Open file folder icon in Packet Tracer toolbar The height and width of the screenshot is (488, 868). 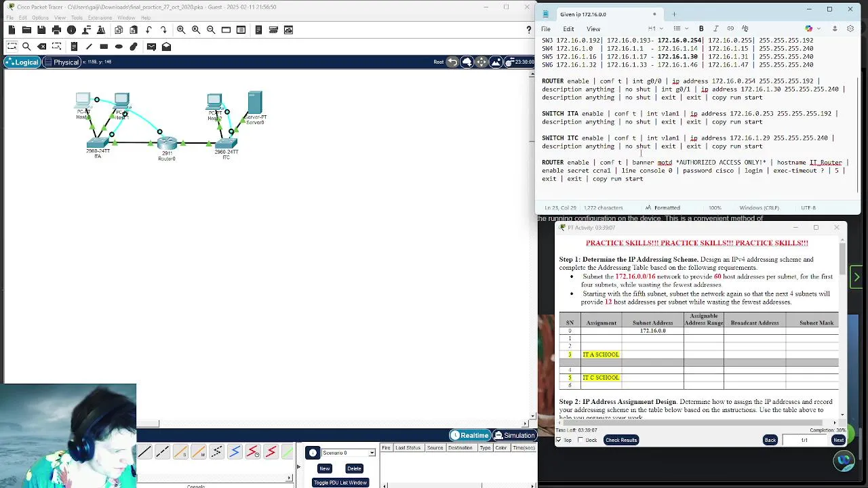point(26,30)
